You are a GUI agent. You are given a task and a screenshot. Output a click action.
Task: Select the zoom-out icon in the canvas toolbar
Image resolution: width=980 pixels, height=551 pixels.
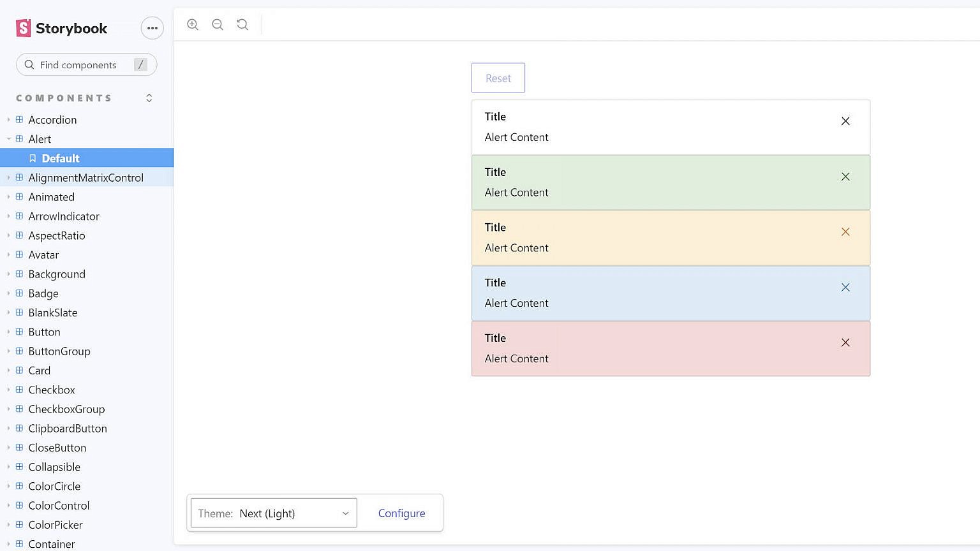point(217,24)
